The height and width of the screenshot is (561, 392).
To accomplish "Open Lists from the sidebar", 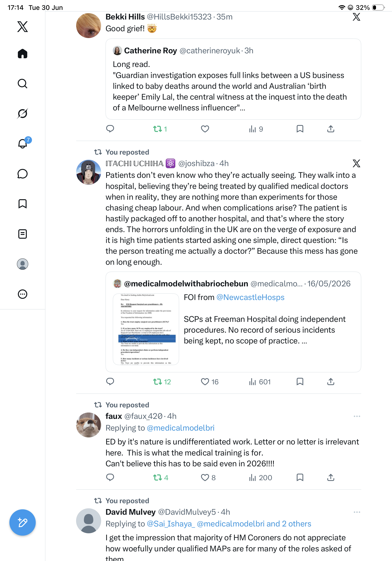I will click(23, 234).
